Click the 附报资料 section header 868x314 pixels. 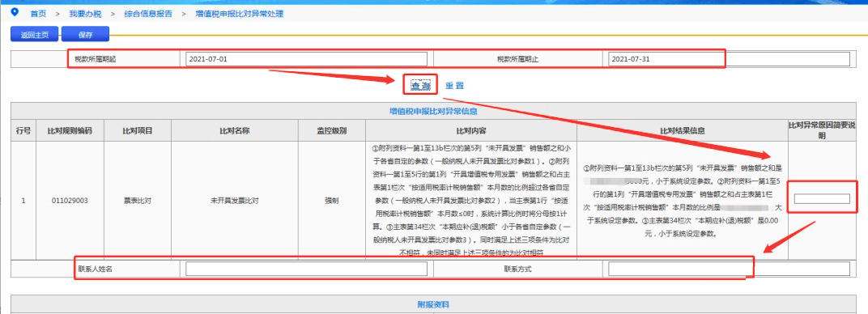433,304
